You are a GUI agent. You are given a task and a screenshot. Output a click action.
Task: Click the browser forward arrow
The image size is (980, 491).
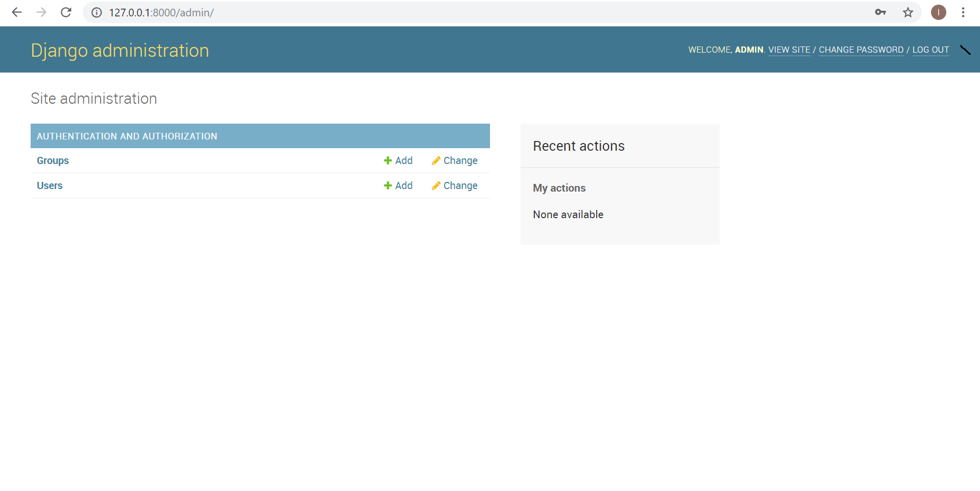coord(41,12)
